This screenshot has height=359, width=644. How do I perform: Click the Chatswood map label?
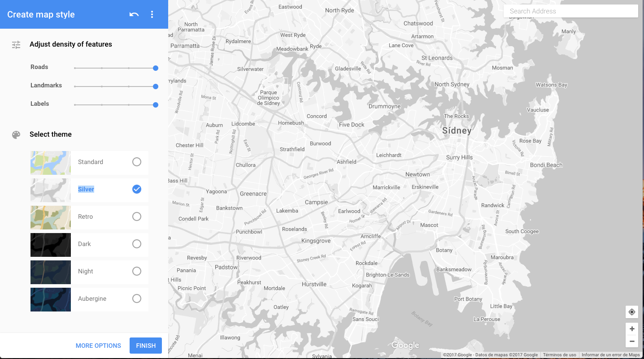click(418, 23)
